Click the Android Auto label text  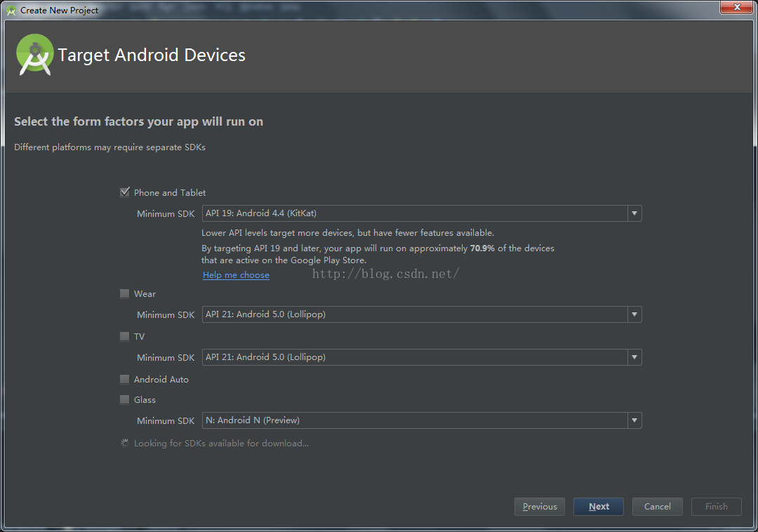point(161,380)
